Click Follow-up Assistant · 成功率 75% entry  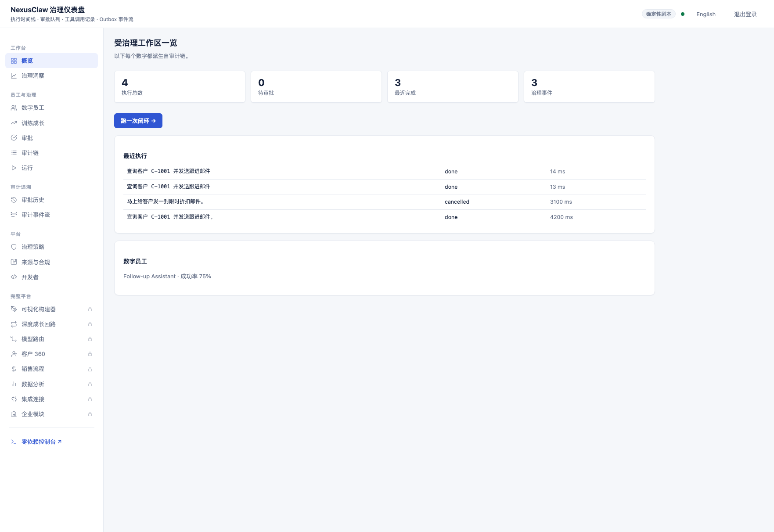pos(167,277)
